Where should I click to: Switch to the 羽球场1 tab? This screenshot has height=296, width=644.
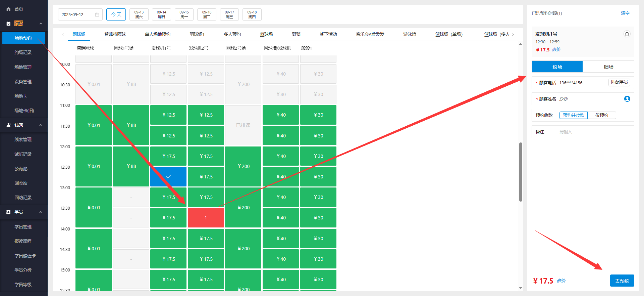tap(197, 34)
